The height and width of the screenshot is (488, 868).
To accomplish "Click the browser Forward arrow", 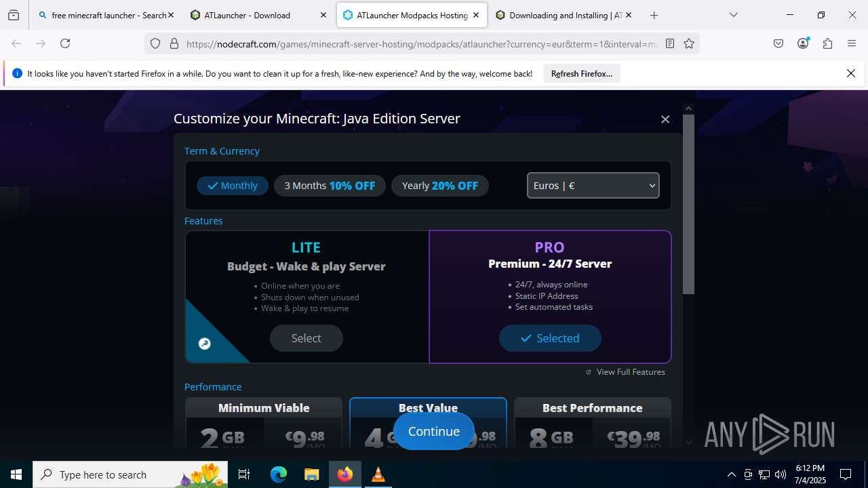I will pos(41,43).
